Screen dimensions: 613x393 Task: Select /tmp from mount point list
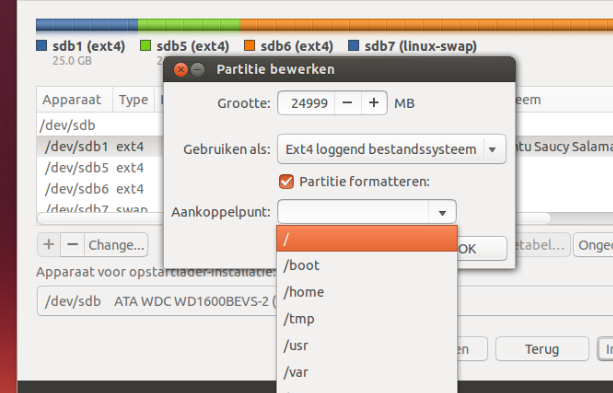click(x=367, y=319)
